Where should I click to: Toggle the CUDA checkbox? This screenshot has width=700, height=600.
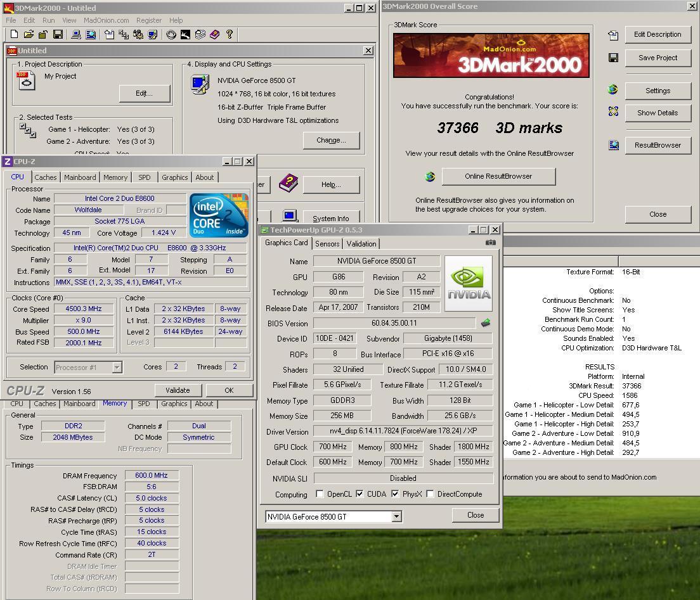click(x=360, y=494)
